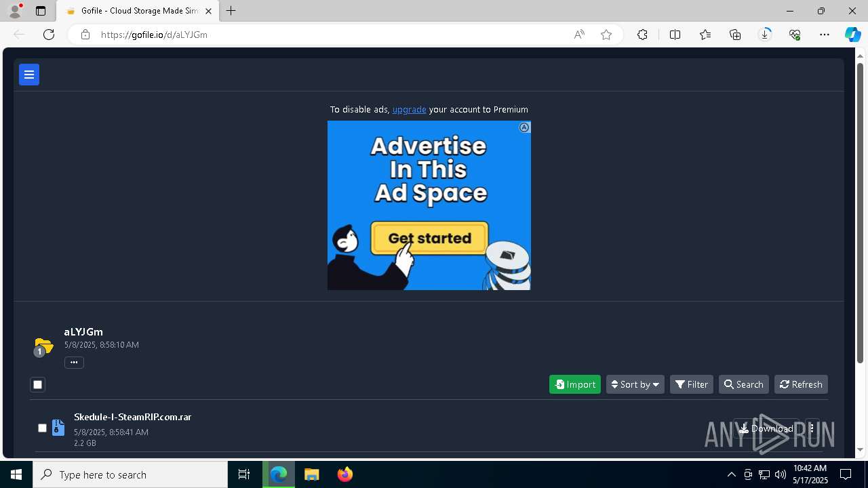Launch Firefox from taskbar
Viewport: 868px width, 488px height.
coord(345,474)
